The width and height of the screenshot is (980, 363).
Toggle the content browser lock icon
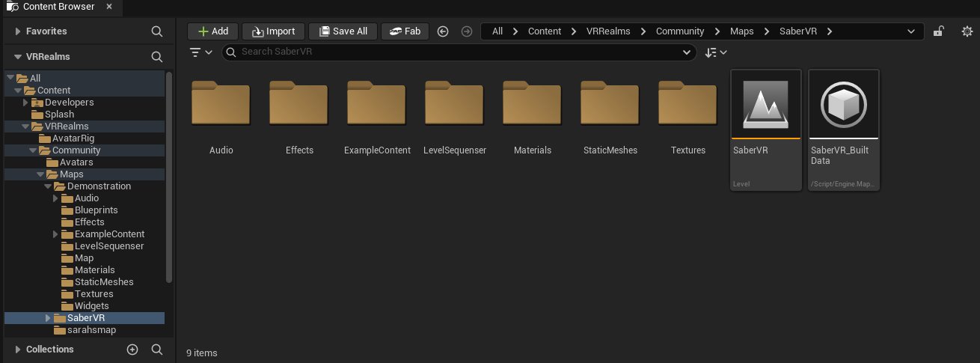click(938, 31)
